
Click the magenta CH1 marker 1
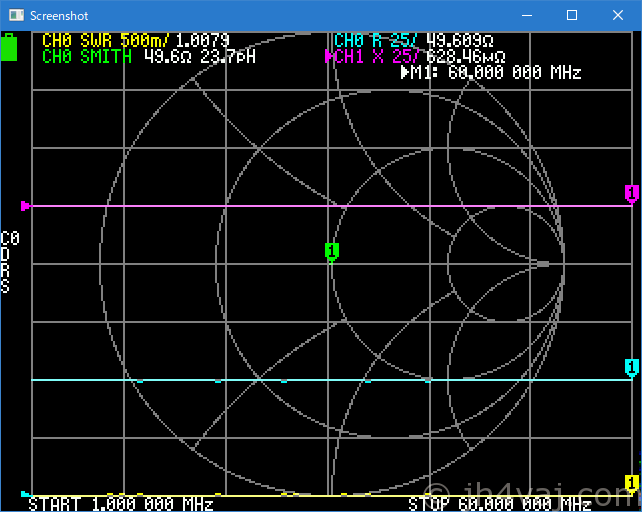tap(632, 194)
